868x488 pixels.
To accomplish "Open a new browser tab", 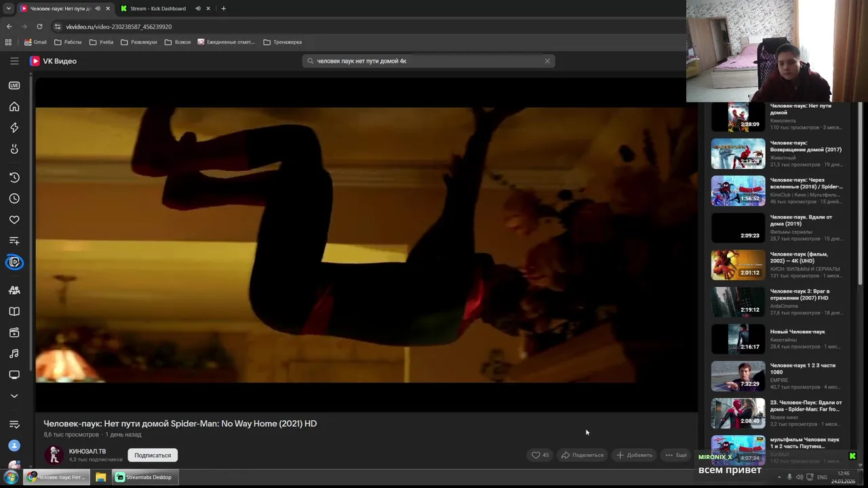I will pos(223,9).
